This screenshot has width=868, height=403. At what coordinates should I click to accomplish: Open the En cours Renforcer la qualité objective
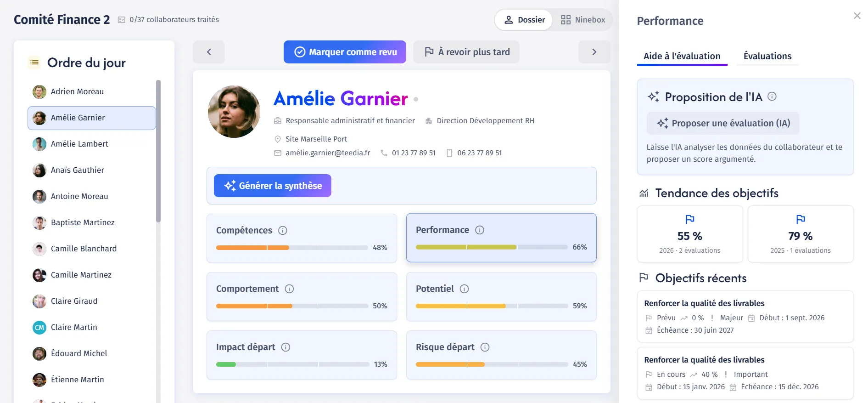[745, 373]
